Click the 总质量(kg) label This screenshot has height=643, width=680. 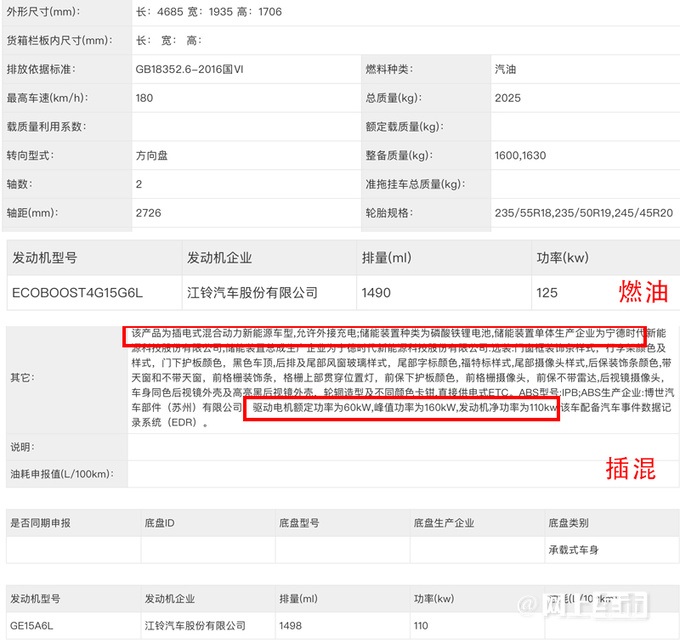click(393, 98)
